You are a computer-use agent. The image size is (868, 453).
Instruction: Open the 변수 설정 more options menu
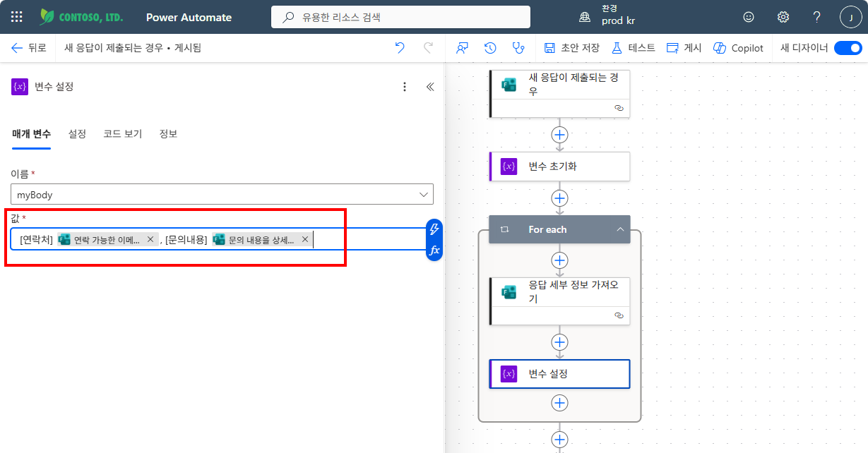[x=405, y=87]
